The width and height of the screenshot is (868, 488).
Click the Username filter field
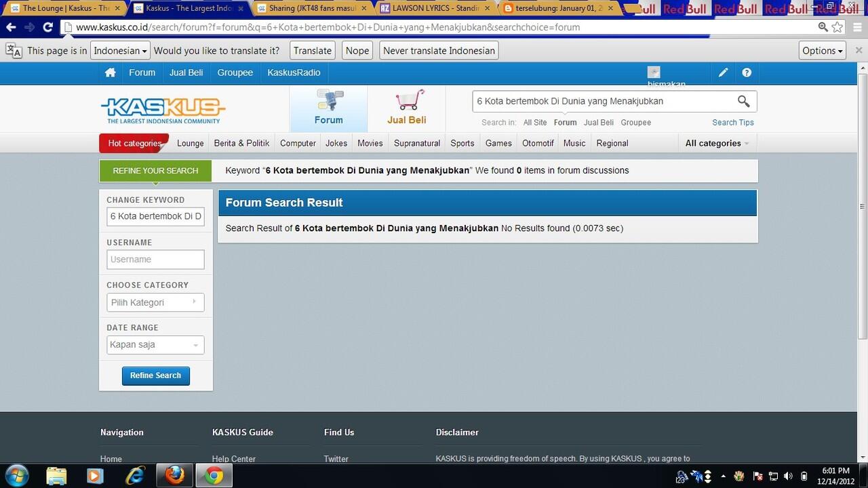pos(155,259)
